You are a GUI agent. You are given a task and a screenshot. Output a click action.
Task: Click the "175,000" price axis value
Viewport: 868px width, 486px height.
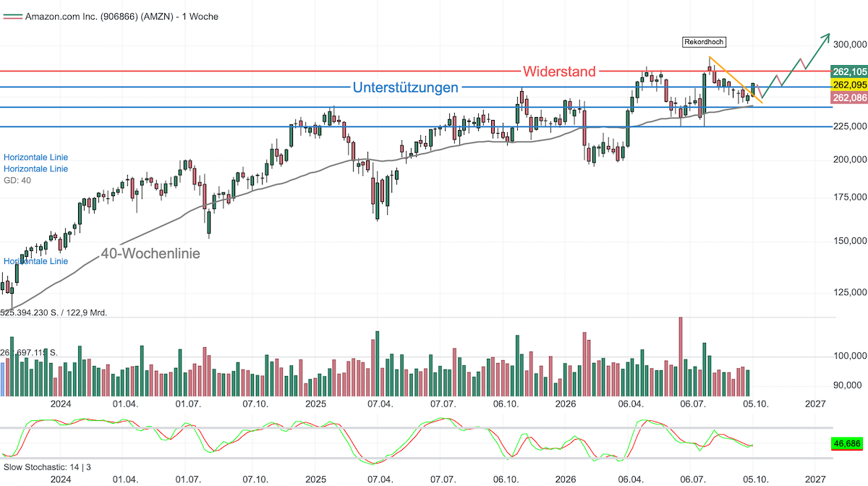[850, 197]
